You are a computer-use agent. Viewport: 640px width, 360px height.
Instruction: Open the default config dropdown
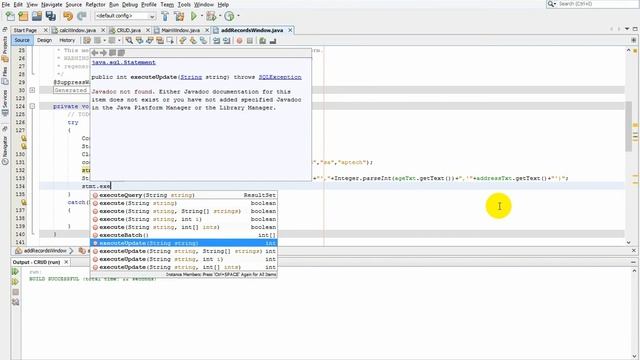click(125, 16)
